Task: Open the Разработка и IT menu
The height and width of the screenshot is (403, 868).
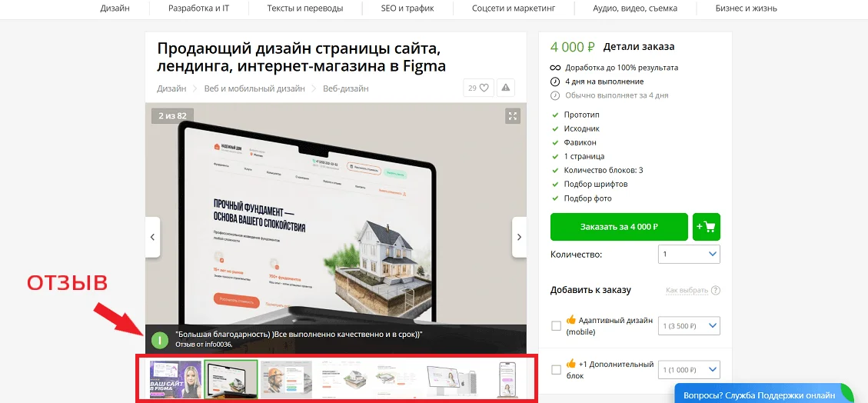Action: (198, 8)
